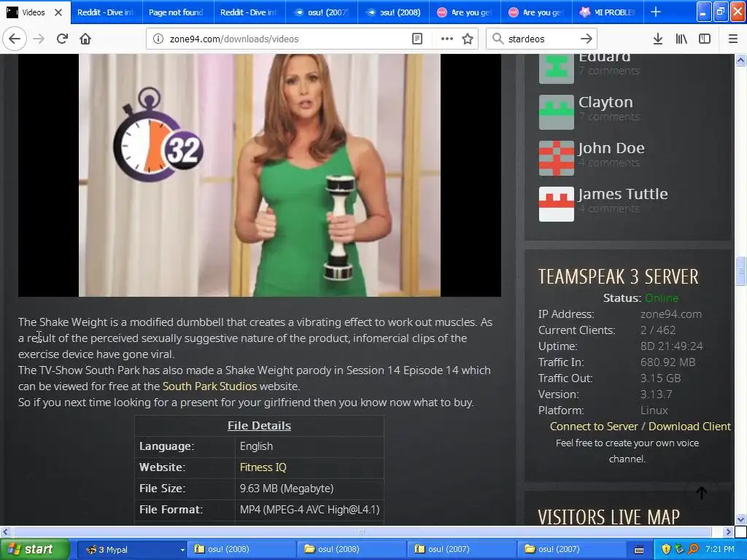Click the security shield tray icon
The width and height of the screenshot is (747, 560).
click(666, 549)
